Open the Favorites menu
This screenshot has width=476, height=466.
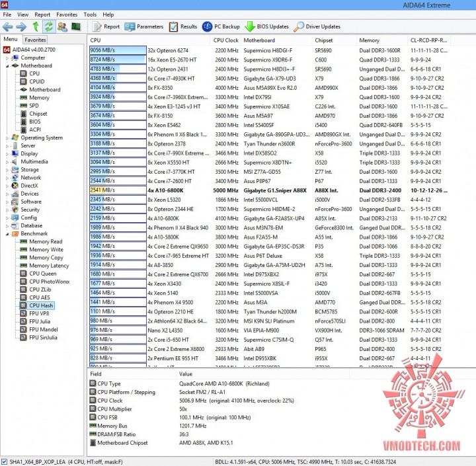pos(67,15)
